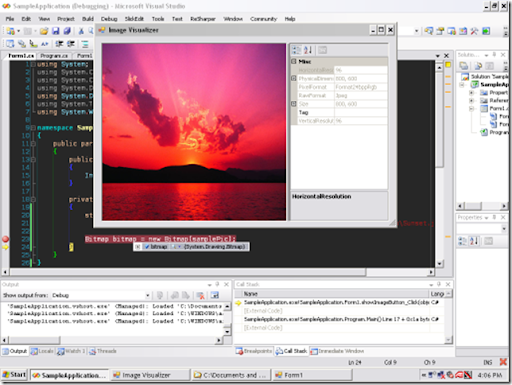
Task: Click the Output panel horizontal scrollbar
Action: [112, 340]
